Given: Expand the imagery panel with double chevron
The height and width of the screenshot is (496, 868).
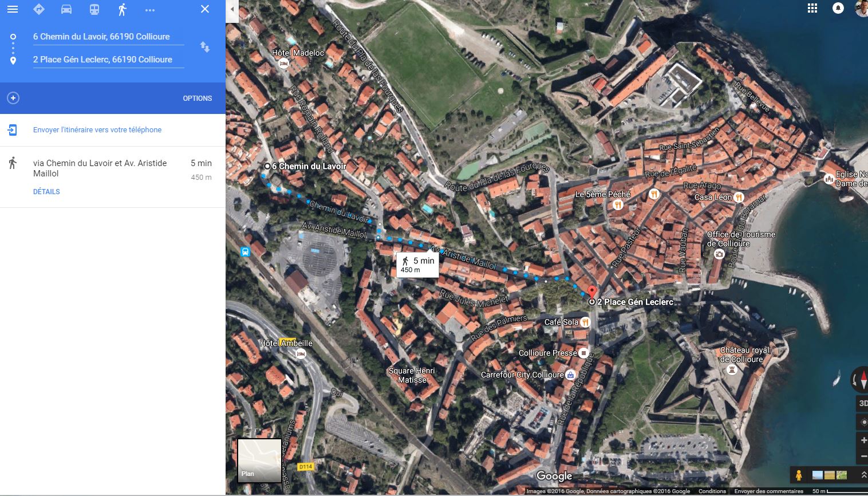Looking at the screenshot, I should pos(863,475).
